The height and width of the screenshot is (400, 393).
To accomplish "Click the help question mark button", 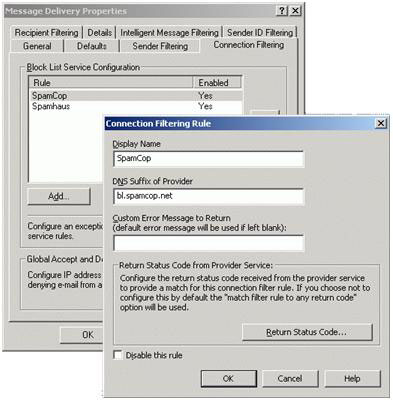I will tap(282, 11).
